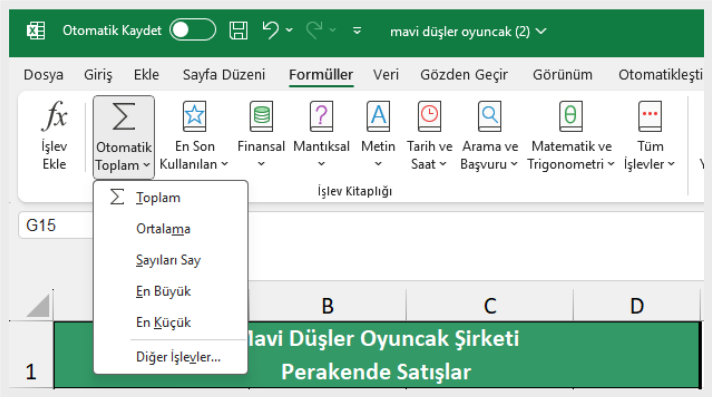
Task: Open the Finansal functions icon
Action: [261, 116]
